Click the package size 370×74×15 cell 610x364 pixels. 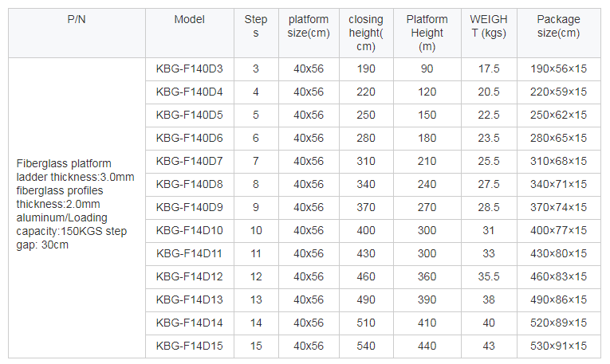click(559, 207)
